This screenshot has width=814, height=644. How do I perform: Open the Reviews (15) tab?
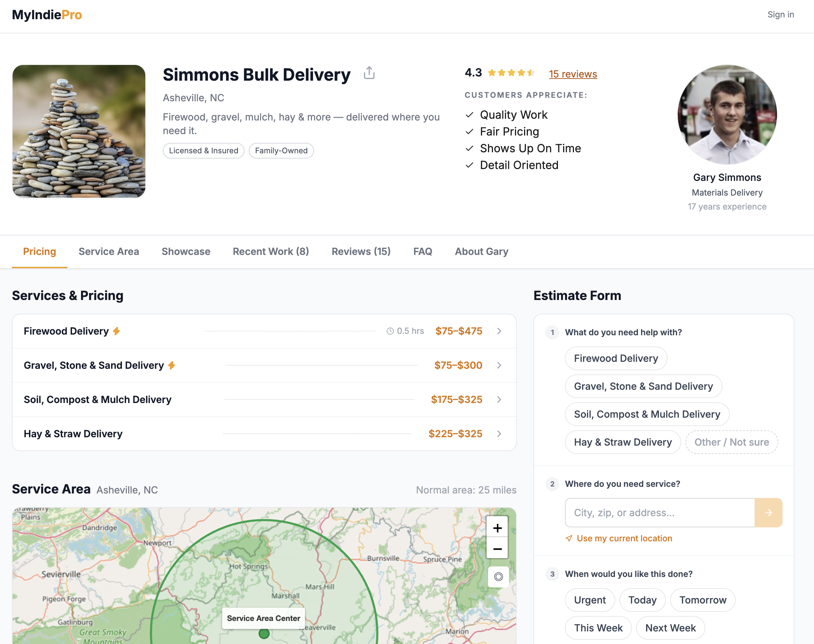pyautogui.click(x=361, y=251)
